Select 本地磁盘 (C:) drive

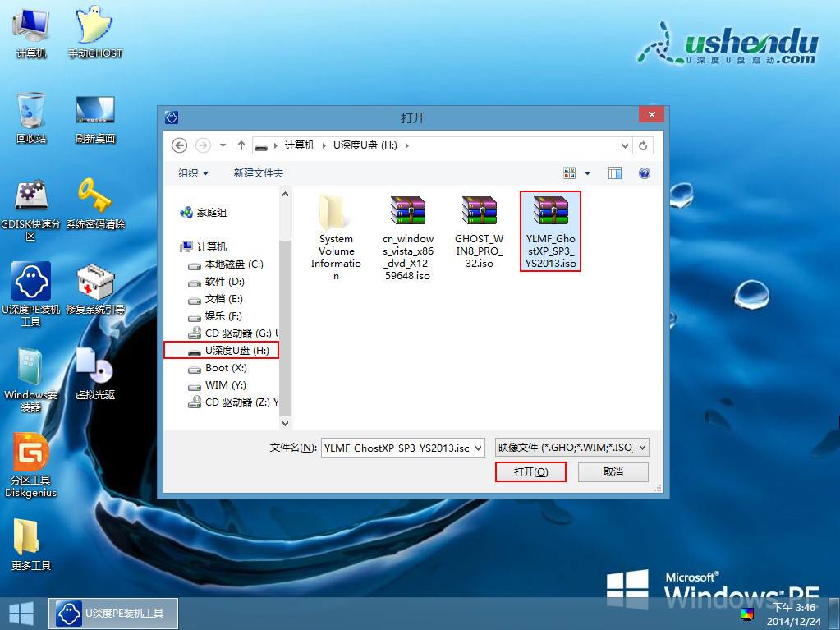[226, 264]
